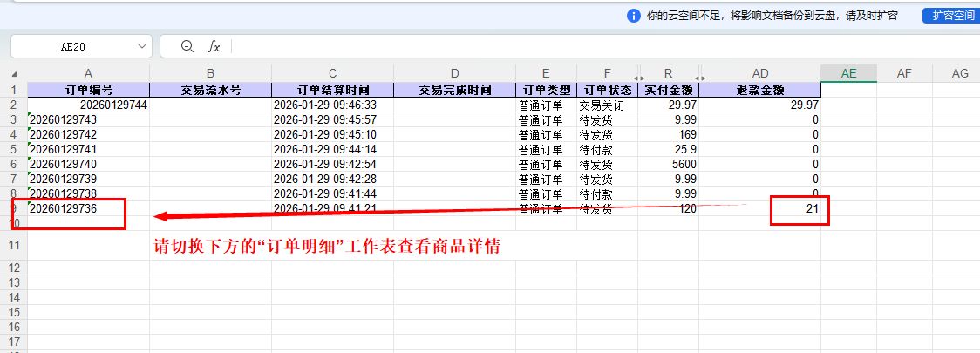
Task: Select row 1 header
Action: (14, 90)
